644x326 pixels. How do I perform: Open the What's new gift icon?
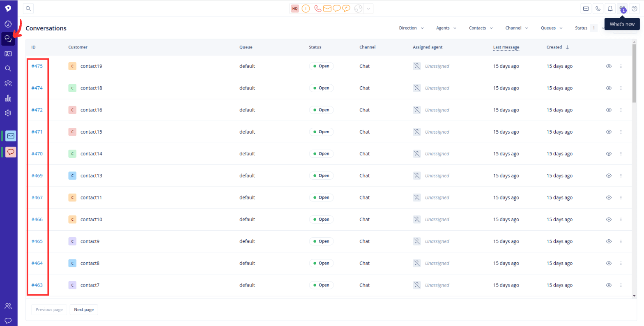tap(622, 8)
